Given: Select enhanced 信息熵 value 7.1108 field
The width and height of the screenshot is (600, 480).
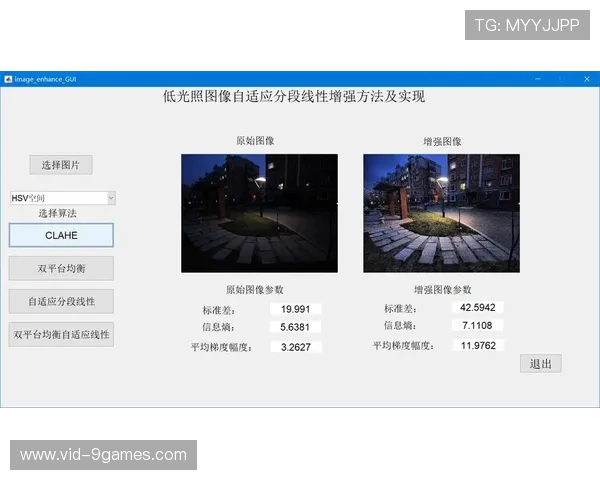Looking at the screenshot, I should (x=477, y=325).
